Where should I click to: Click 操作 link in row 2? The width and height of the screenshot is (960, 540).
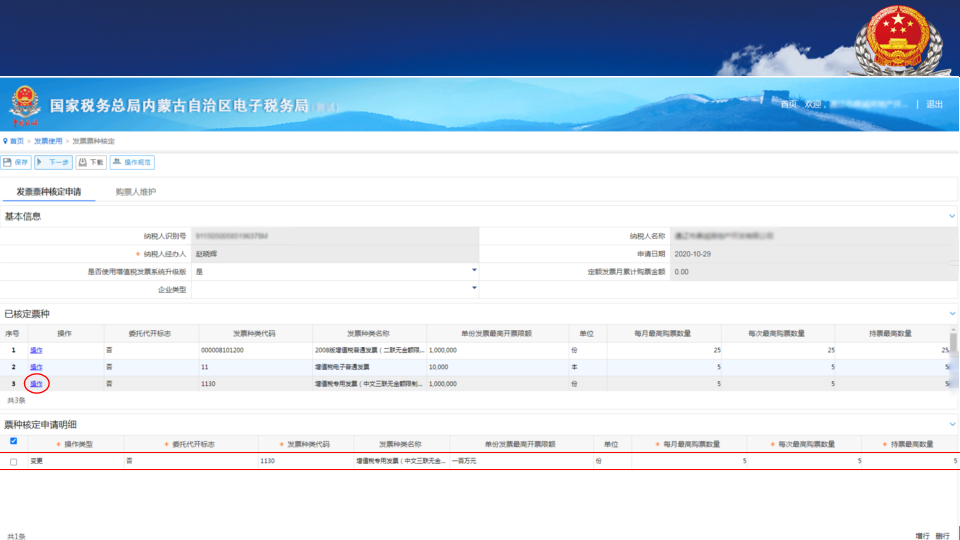coord(36,367)
